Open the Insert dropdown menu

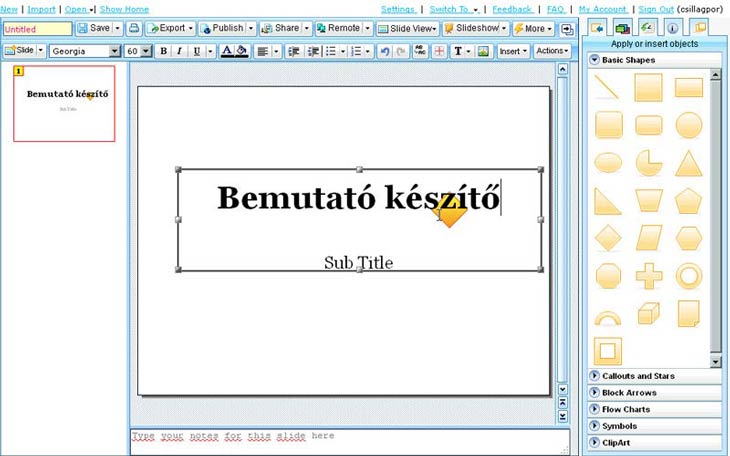[513, 51]
